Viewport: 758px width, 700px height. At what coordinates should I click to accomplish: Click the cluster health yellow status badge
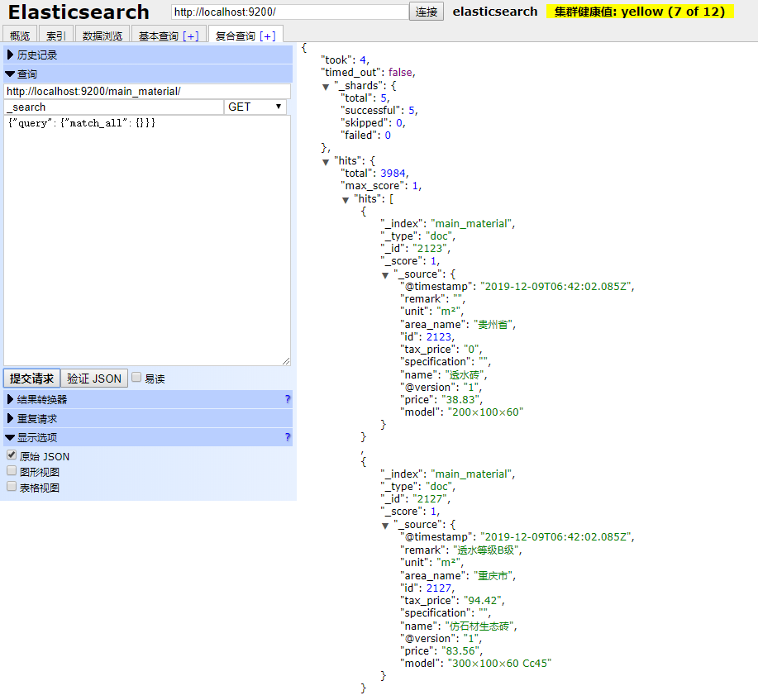(x=640, y=12)
